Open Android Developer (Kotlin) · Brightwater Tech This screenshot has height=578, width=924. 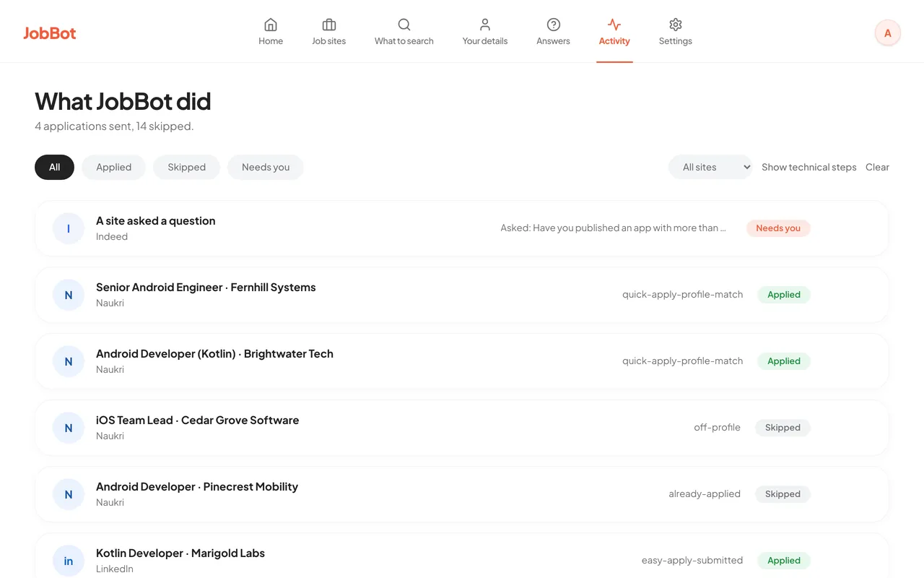tap(461, 361)
